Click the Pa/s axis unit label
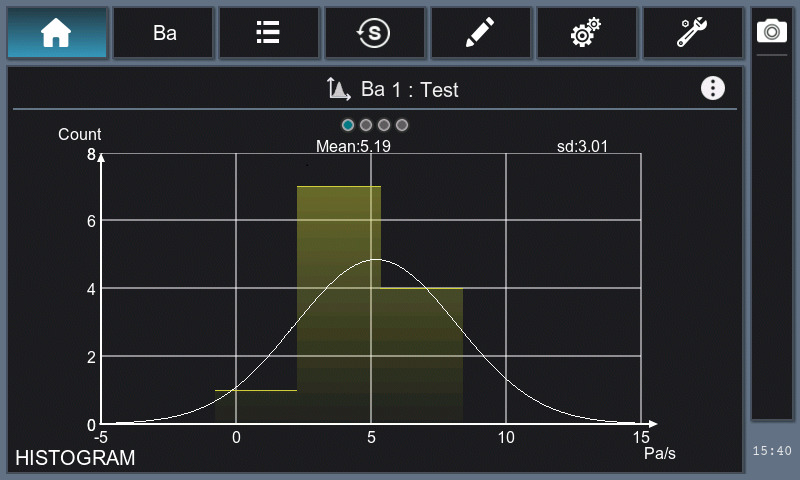The image size is (800, 480). click(x=660, y=453)
